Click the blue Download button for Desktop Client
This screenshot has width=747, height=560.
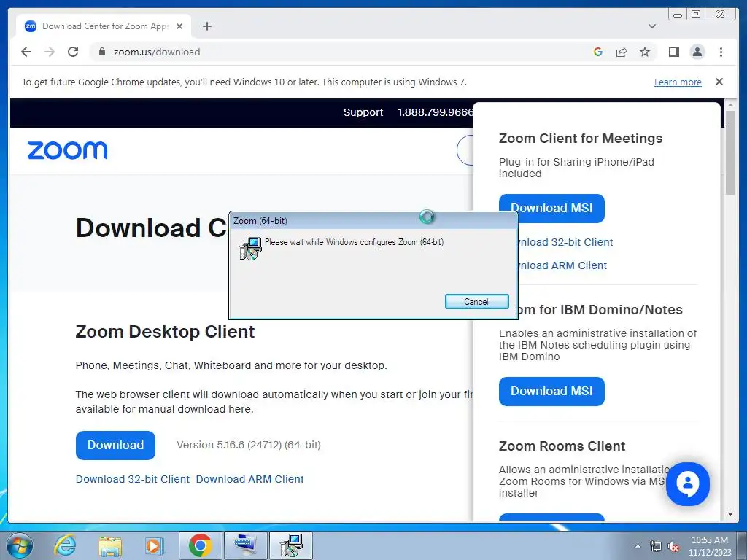click(x=115, y=446)
